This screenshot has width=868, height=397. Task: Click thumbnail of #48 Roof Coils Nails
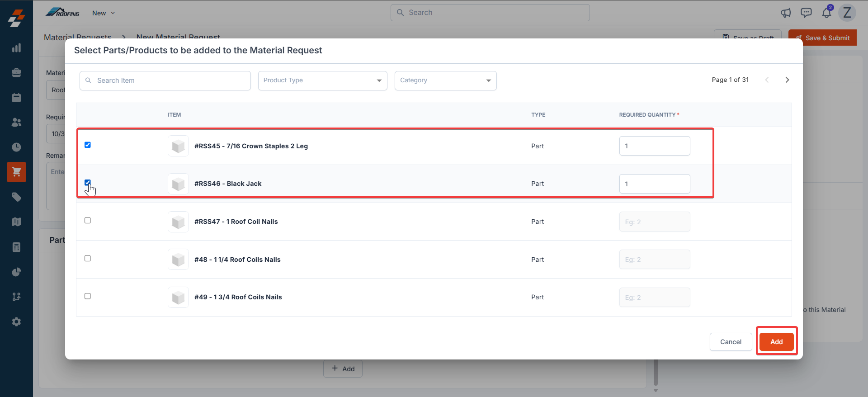(178, 260)
